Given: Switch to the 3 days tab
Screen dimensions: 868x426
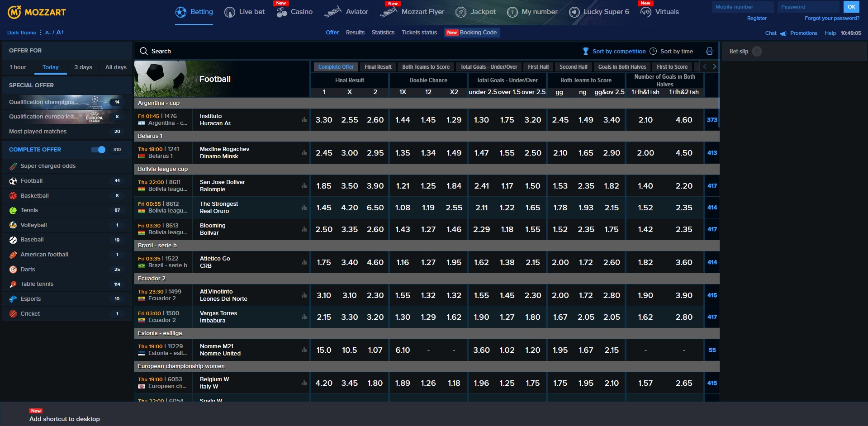Looking at the screenshot, I should point(83,67).
